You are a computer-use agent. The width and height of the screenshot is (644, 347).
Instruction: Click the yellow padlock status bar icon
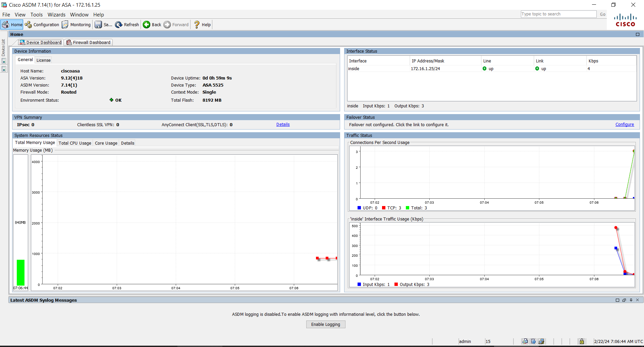click(x=582, y=341)
